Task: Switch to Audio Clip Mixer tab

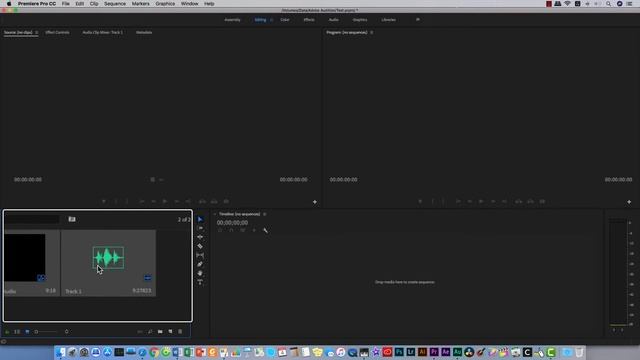Action: [102, 32]
